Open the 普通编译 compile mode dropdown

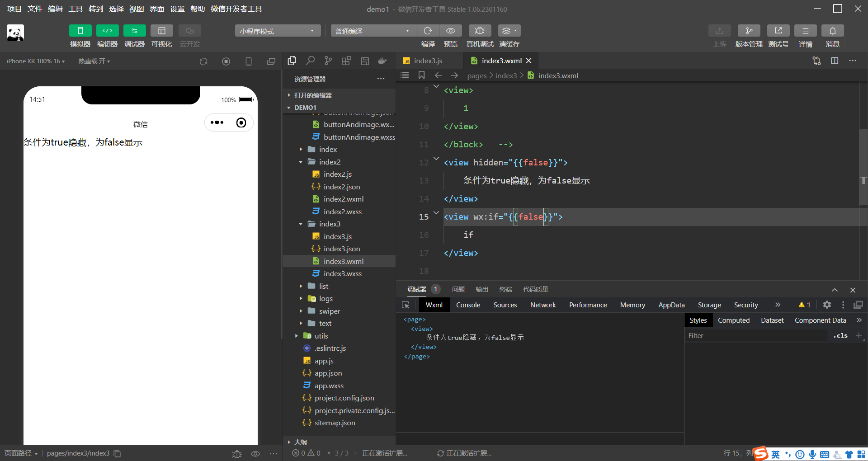coord(373,30)
